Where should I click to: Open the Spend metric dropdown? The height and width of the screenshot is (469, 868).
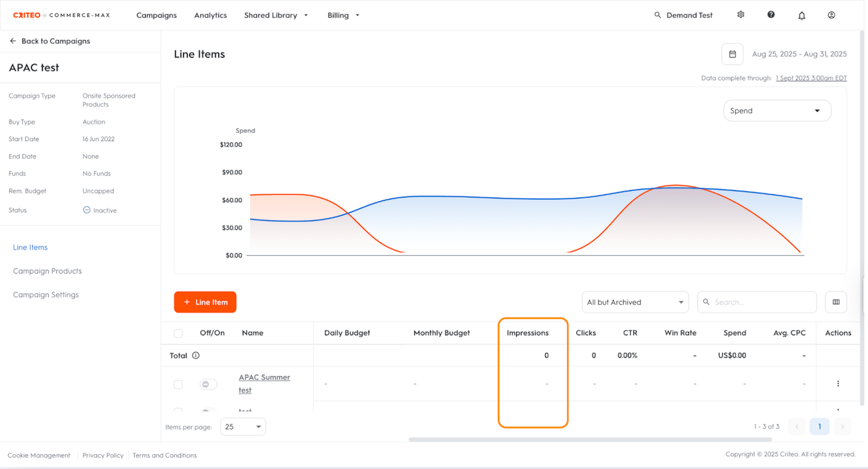click(776, 111)
